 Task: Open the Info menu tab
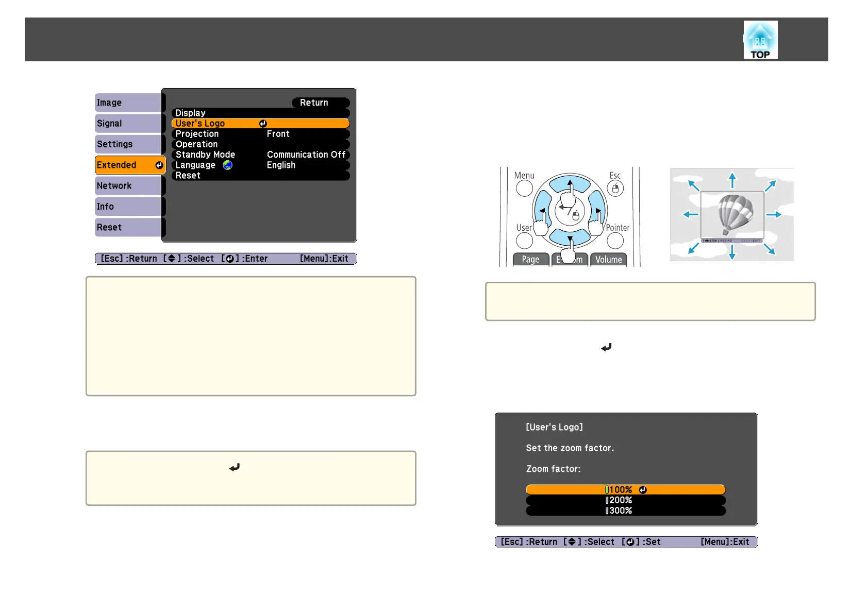129,207
